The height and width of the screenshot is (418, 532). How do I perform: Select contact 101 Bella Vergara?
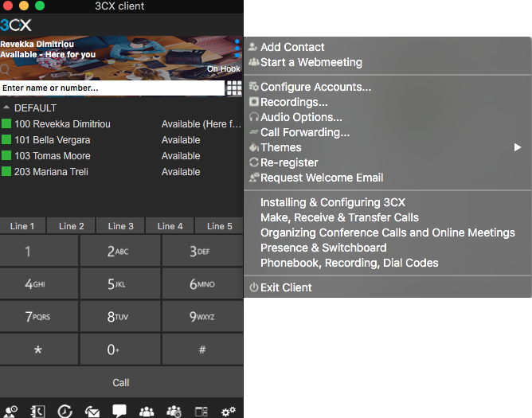tap(121, 140)
